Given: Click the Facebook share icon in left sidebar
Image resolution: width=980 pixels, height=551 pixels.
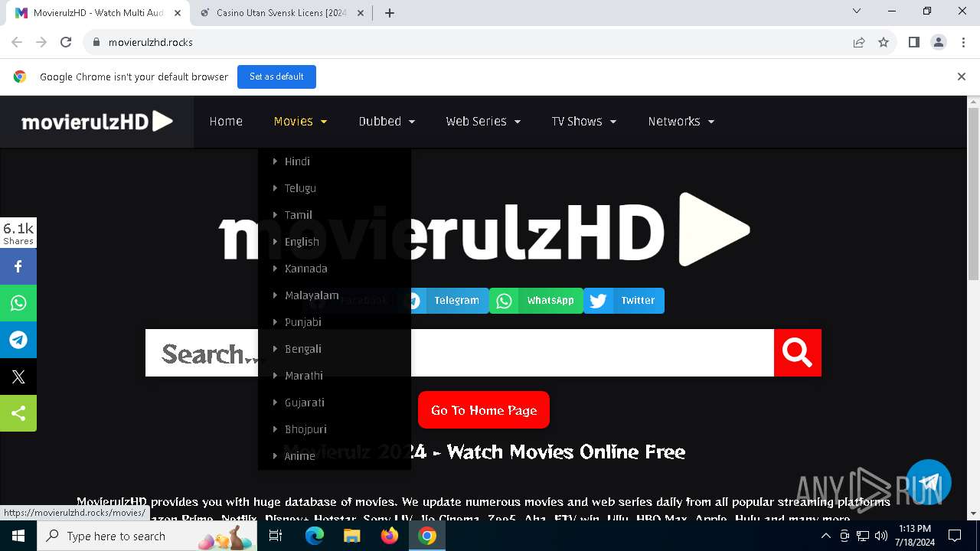Looking at the screenshot, I should 18,266.
